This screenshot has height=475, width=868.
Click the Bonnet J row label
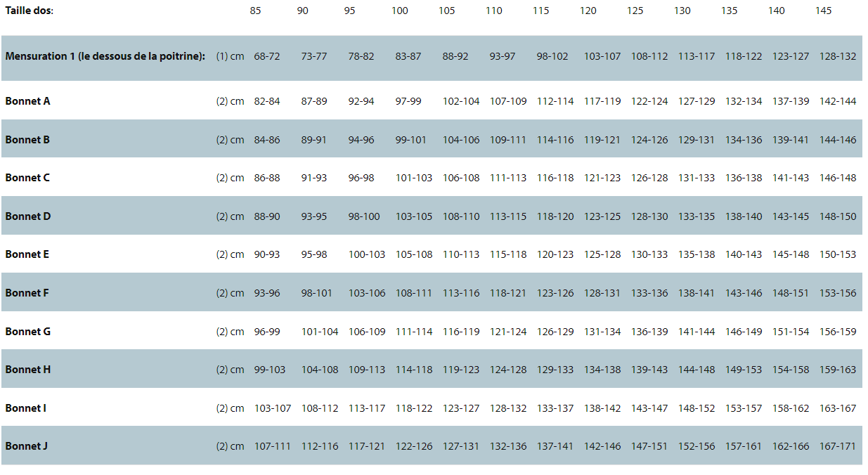[27, 446]
